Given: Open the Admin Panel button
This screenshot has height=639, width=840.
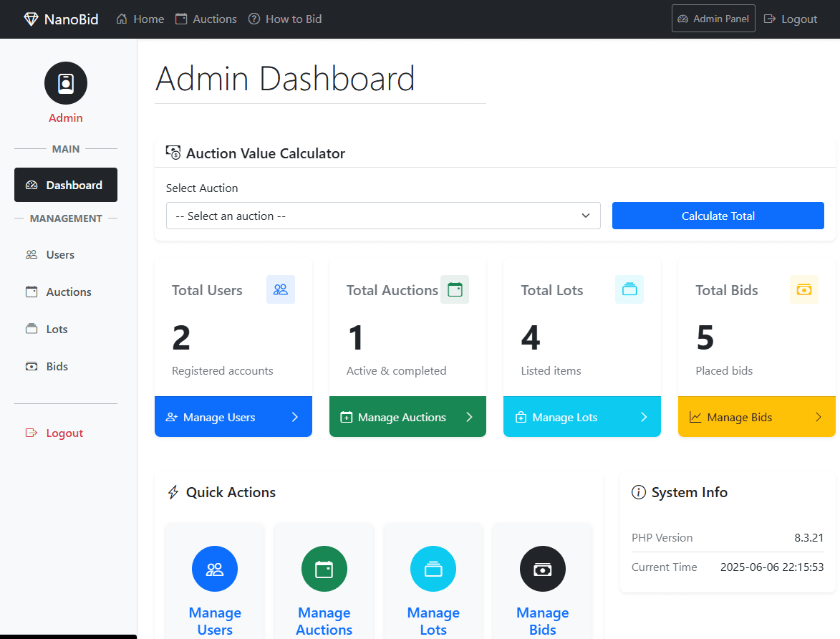Looking at the screenshot, I should tap(713, 18).
